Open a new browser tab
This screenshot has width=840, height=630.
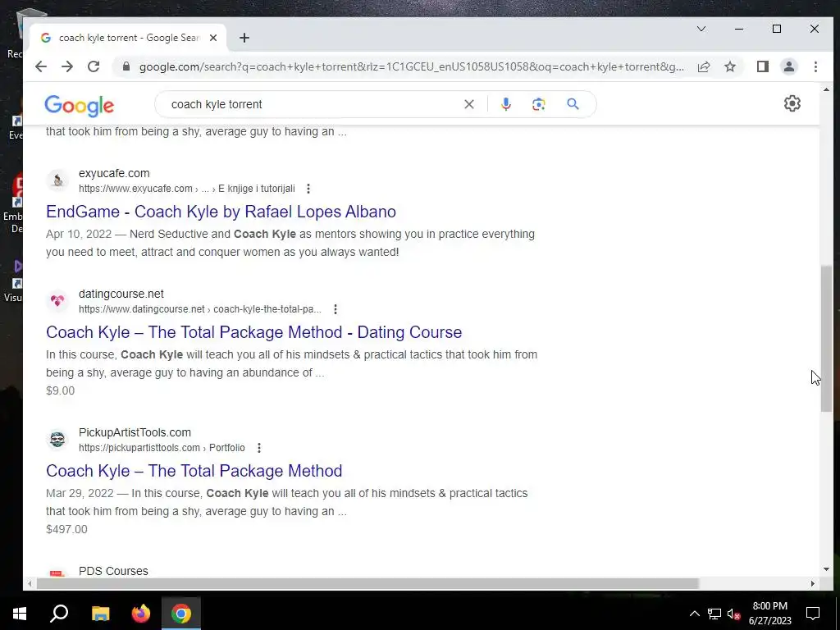pos(244,38)
